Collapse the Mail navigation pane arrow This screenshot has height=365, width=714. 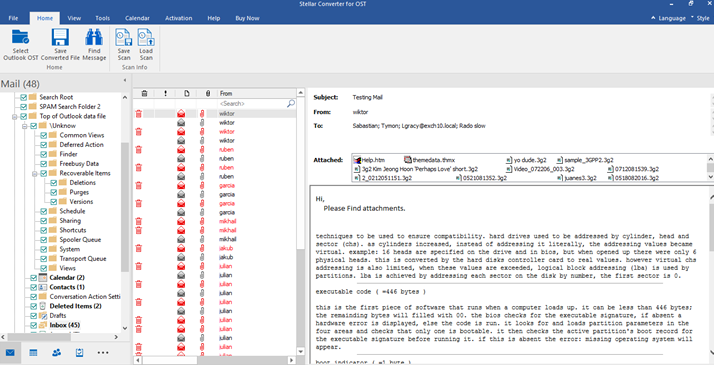coord(125,80)
